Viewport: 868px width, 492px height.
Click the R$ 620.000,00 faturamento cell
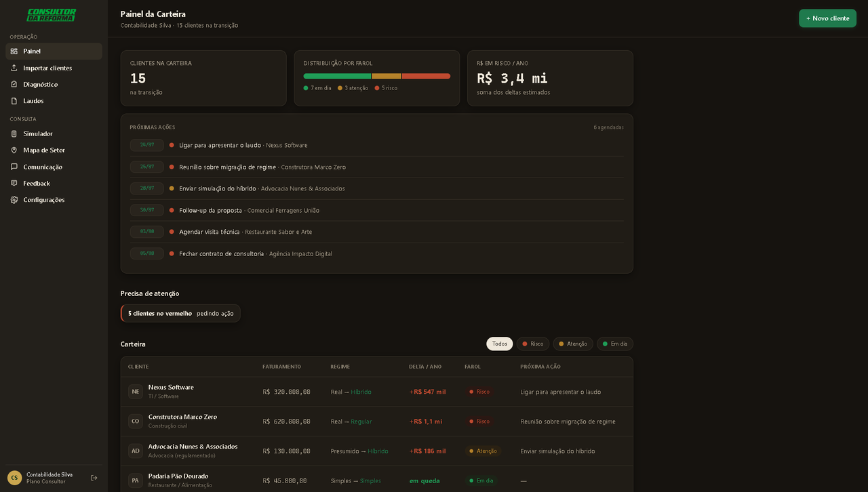point(286,422)
